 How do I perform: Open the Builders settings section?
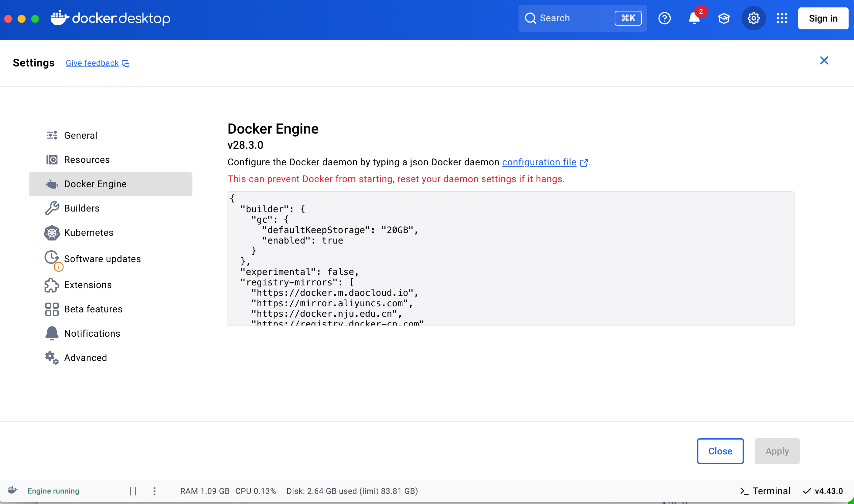[110, 208]
